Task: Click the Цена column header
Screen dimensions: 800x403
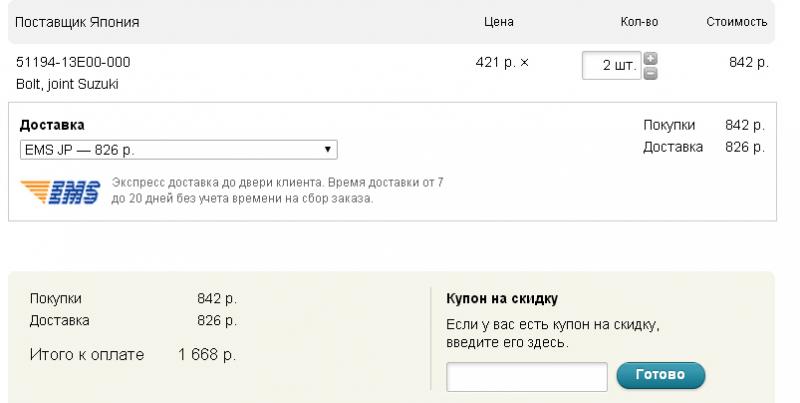Action: tap(498, 22)
